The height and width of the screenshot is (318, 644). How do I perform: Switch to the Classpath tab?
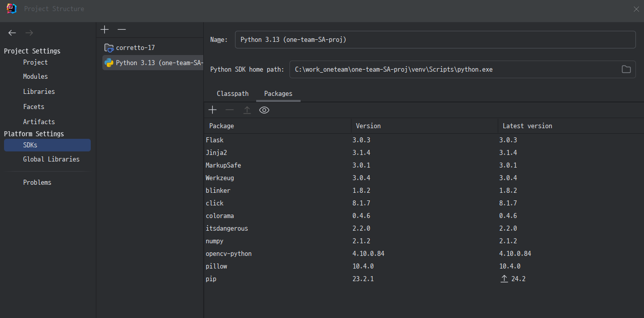point(232,93)
